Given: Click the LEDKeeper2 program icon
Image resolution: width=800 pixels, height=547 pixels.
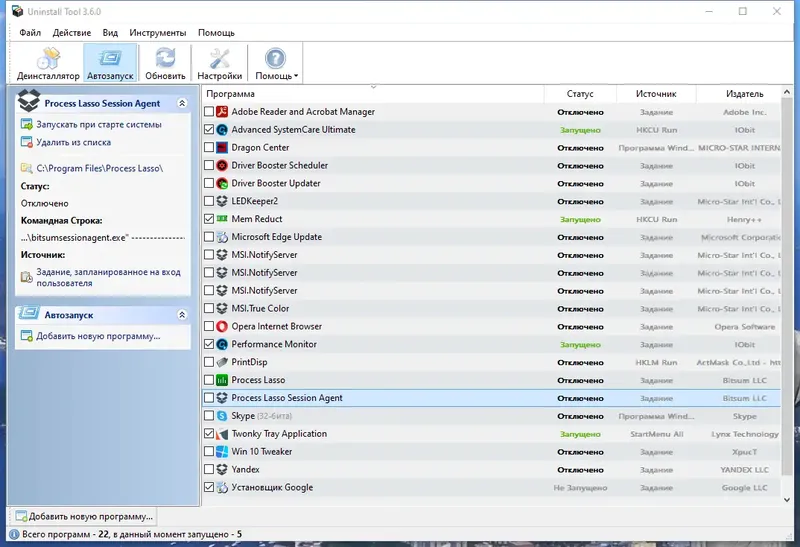Looking at the screenshot, I should (222, 201).
